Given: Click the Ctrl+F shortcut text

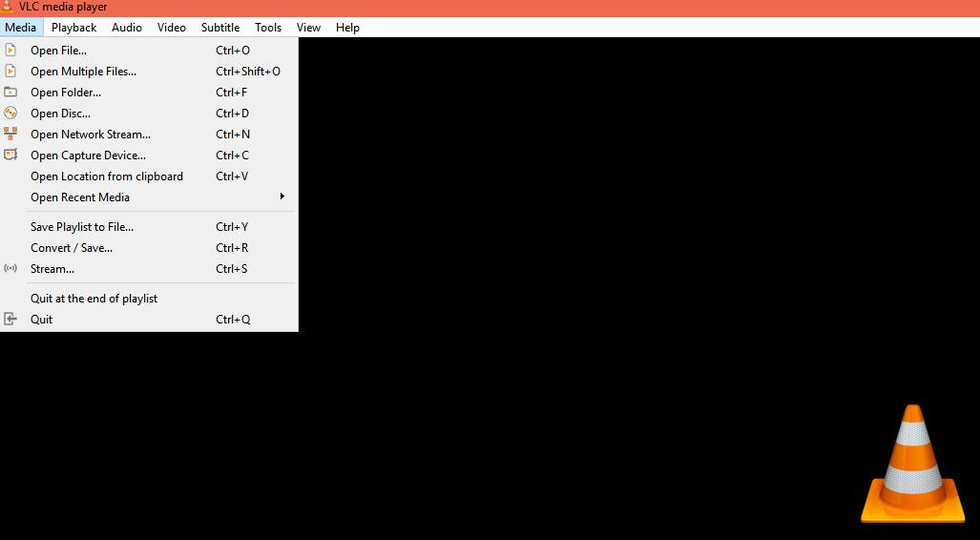Looking at the screenshot, I should (x=231, y=93).
